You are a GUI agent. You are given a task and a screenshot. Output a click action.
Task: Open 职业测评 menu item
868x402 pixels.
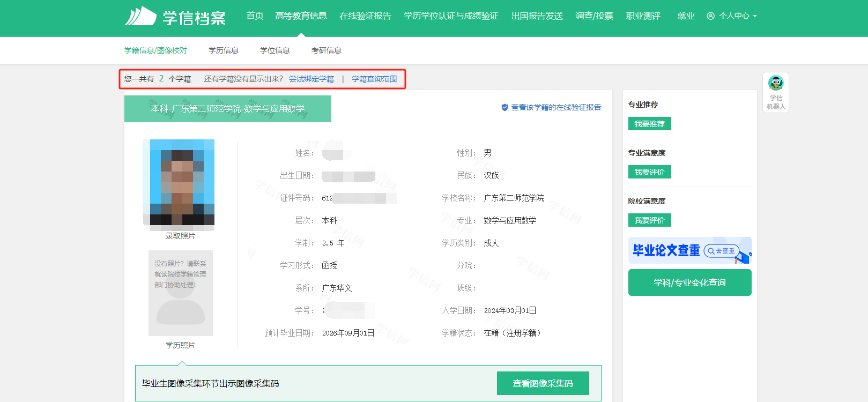[x=643, y=16]
